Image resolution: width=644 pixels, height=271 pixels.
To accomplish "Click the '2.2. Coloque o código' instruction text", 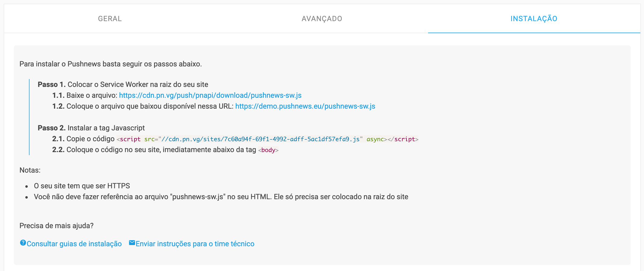I will coord(154,150).
